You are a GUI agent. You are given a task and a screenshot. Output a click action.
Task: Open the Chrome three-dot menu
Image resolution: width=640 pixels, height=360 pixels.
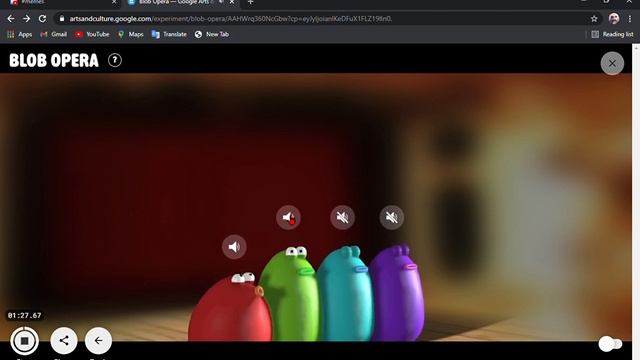click(630, 19)
